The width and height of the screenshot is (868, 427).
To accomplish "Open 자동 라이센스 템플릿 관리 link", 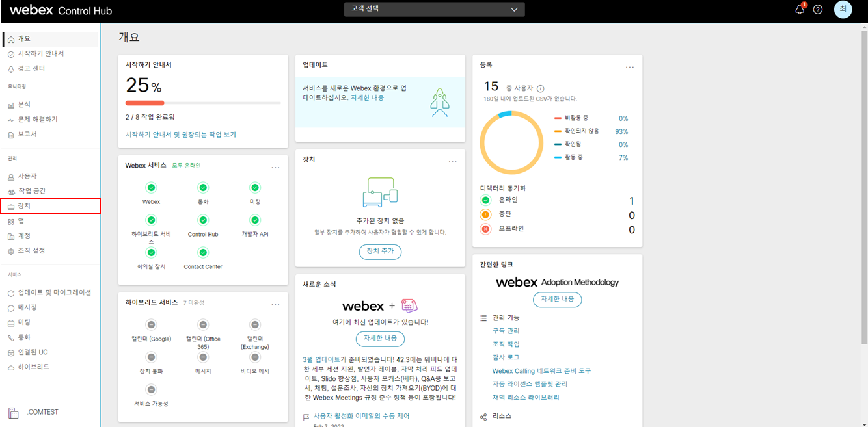I will tap(530, 384).
